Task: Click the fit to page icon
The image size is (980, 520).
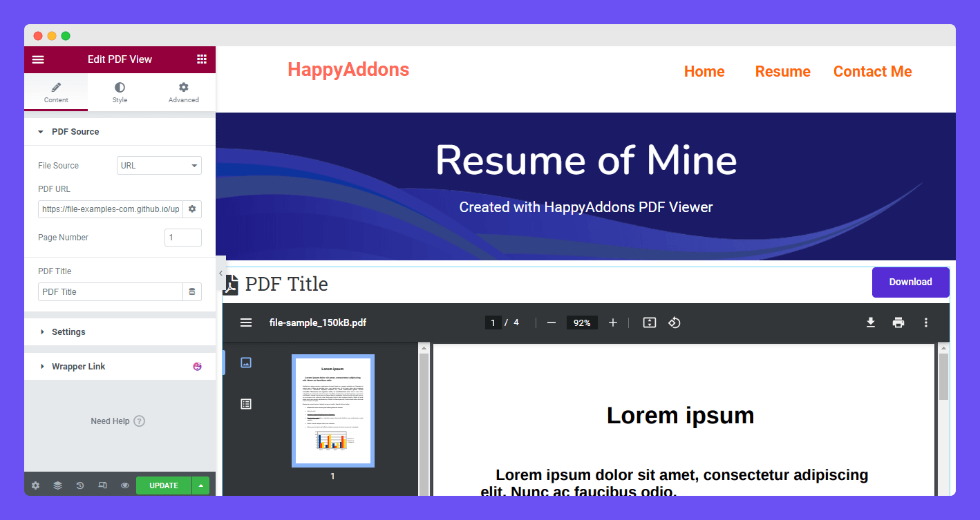Action: (x=650, y=322)
